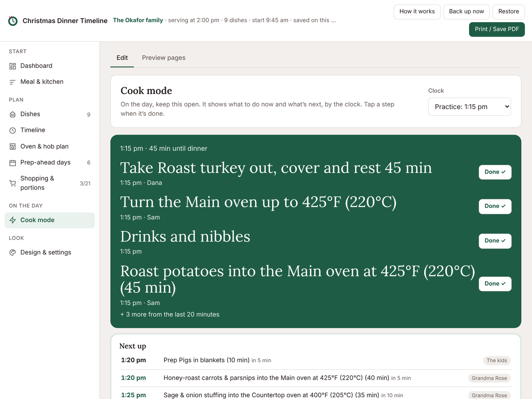Open Dishes in the sidebar
The height and width of the screenshot is (399, 532).
[x=50, y=114]
